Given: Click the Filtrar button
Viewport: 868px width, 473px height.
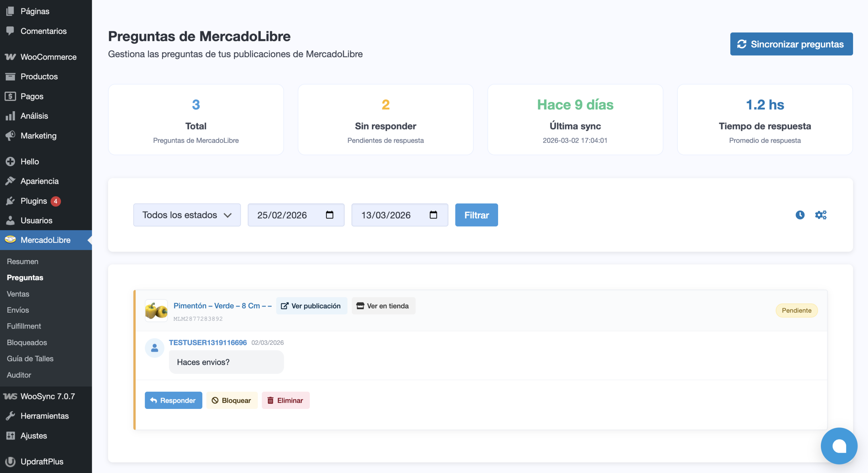Looking at the screenshot, I should point(476,215).
